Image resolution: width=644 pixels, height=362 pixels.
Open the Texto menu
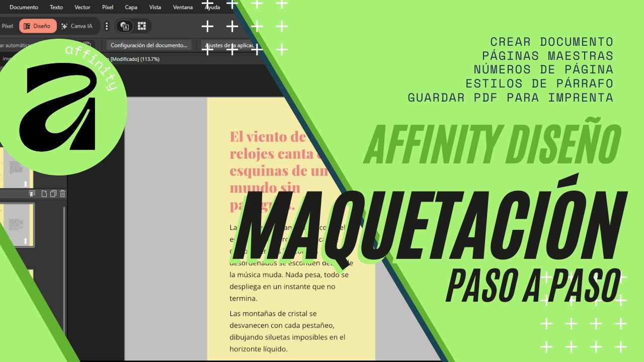(56, 8)
